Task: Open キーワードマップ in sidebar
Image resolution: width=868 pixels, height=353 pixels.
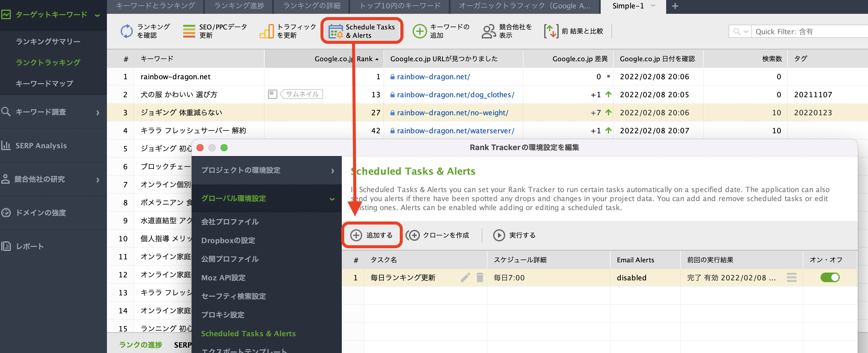Action: pyautogui.click(x=44, y=83)
